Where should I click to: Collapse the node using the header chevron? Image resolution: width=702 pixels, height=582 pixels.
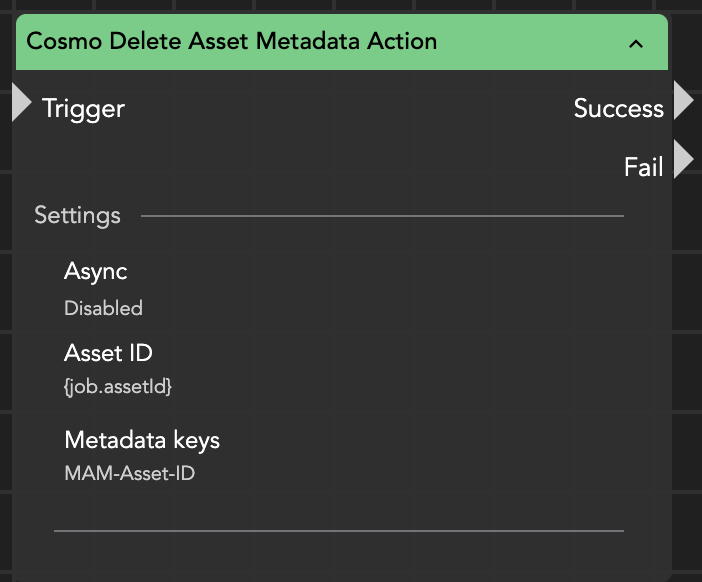635,43
